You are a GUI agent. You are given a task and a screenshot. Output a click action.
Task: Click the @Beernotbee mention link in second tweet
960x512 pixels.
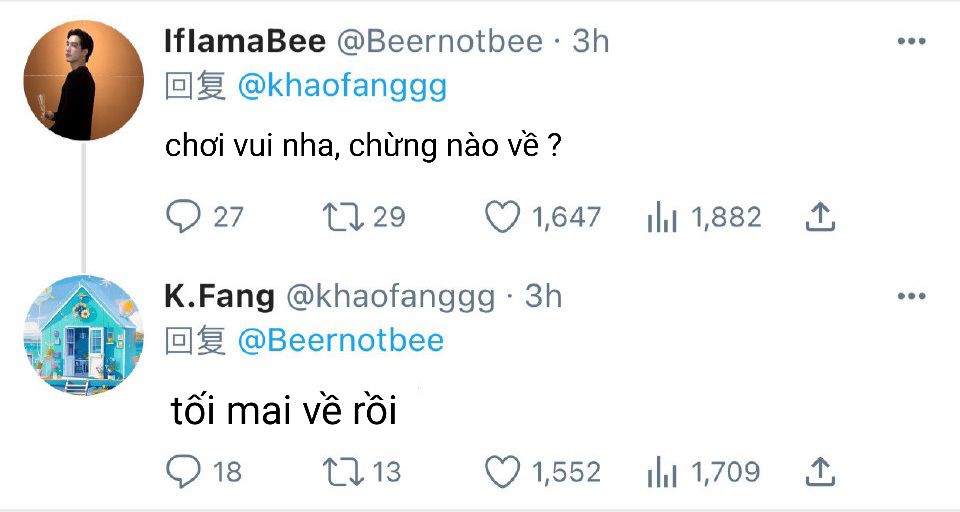pyautogui.click(x=340, y=341)
